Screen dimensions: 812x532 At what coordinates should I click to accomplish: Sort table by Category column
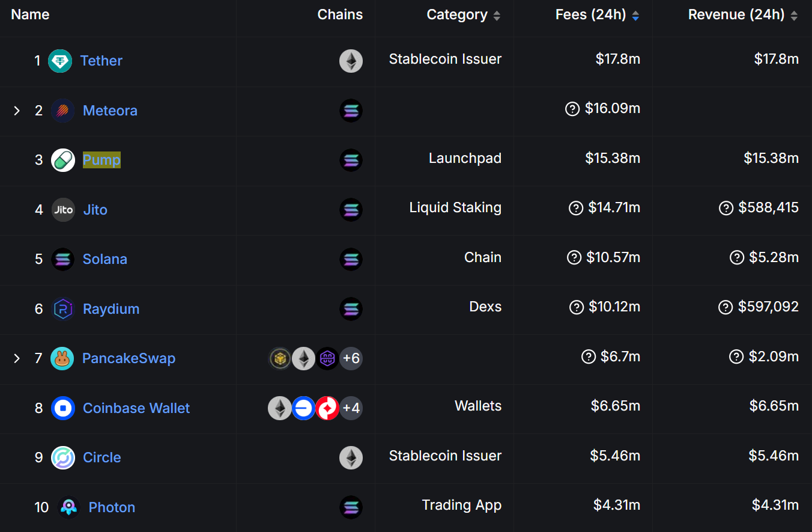coord(497,16)
